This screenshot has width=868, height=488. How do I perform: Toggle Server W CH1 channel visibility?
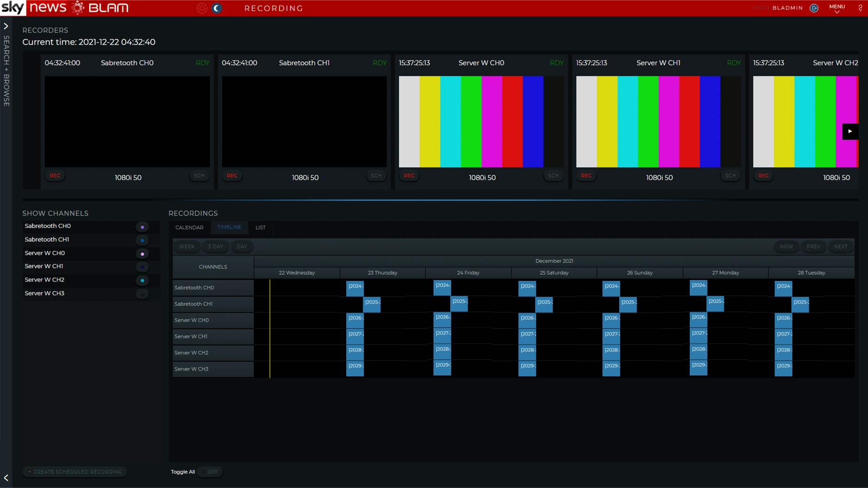[142, 267]
